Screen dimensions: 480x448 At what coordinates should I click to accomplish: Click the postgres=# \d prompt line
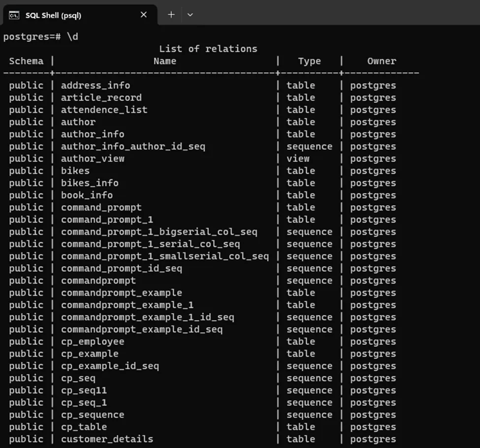[x=40, y=37]
